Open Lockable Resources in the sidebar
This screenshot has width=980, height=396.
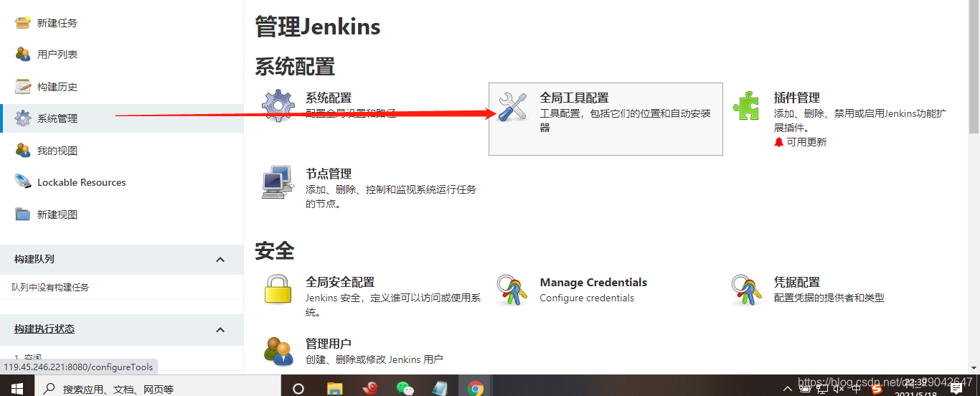(x=81, y=182)
